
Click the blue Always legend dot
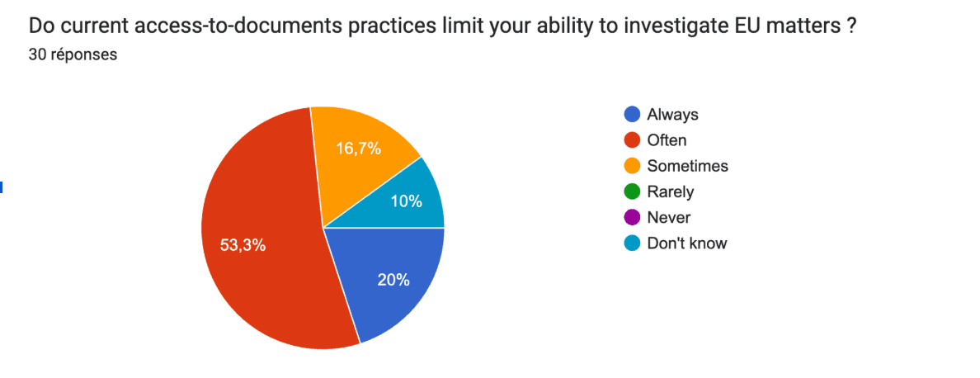[633, 115]
